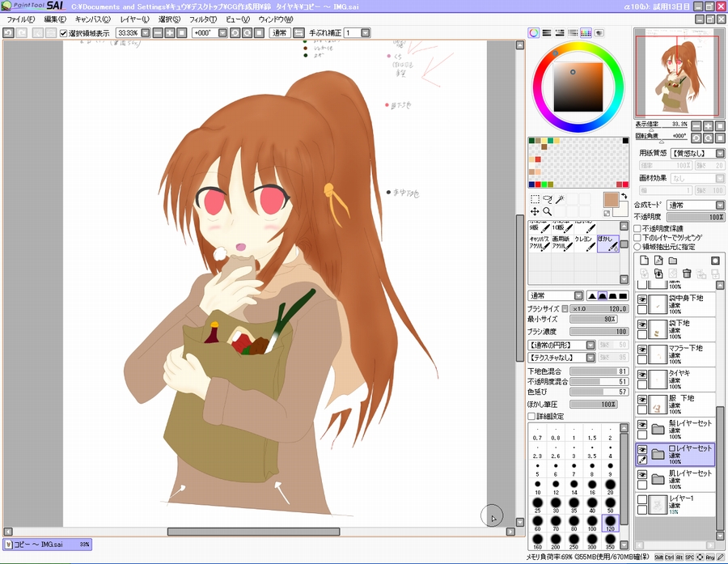
Task: Swap foreground and background colors
Action: (x=624, y=196)
